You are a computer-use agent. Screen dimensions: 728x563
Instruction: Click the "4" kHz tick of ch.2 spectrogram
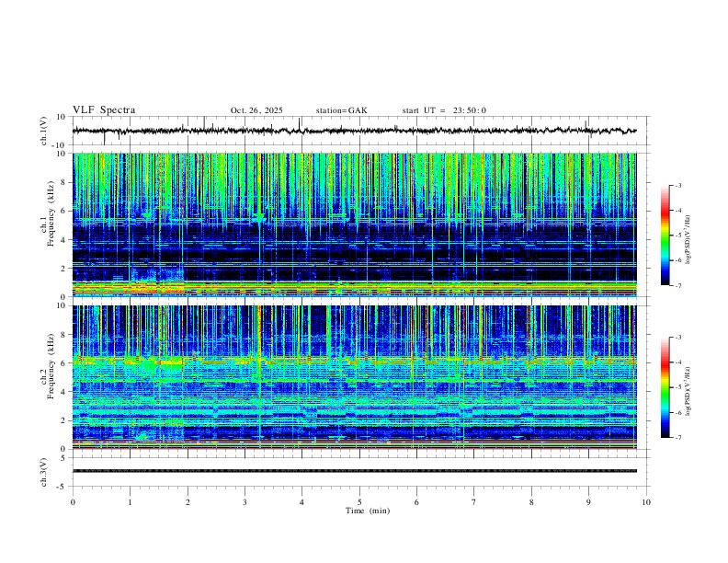point(63,392)
